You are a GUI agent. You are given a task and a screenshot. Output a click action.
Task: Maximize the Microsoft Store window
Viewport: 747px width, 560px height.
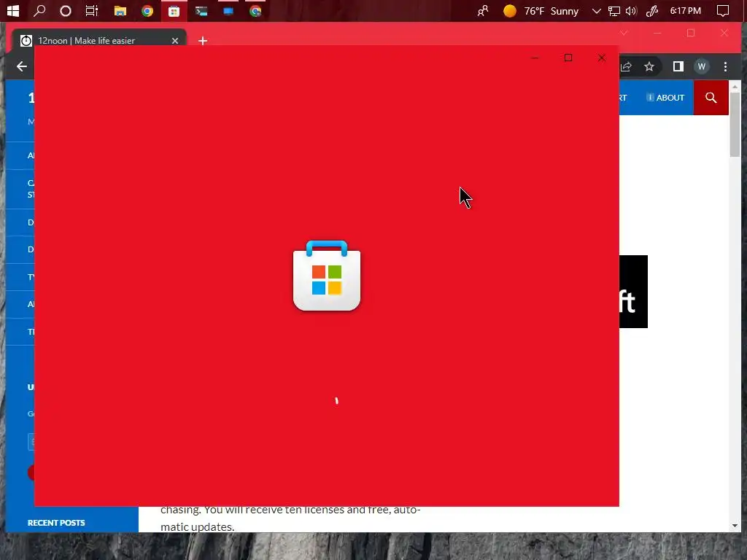[x=568, y=58]
